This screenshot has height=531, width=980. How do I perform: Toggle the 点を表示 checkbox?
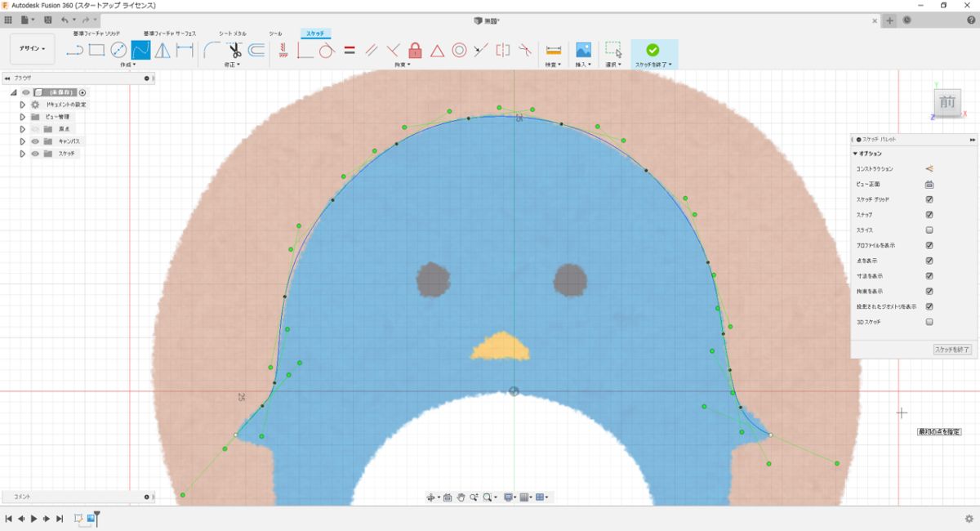929,261
